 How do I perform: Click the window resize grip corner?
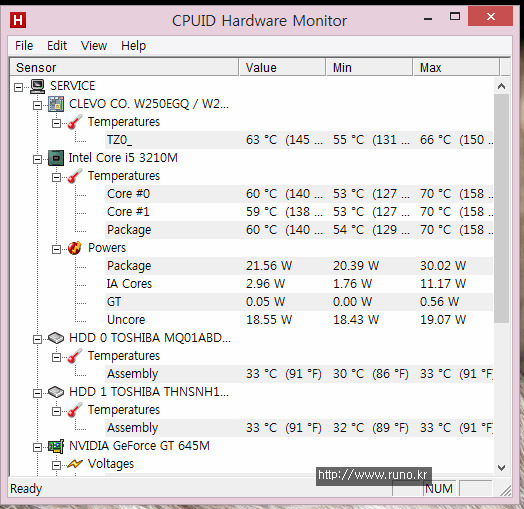pyautogui.click(x=506, y=491)
